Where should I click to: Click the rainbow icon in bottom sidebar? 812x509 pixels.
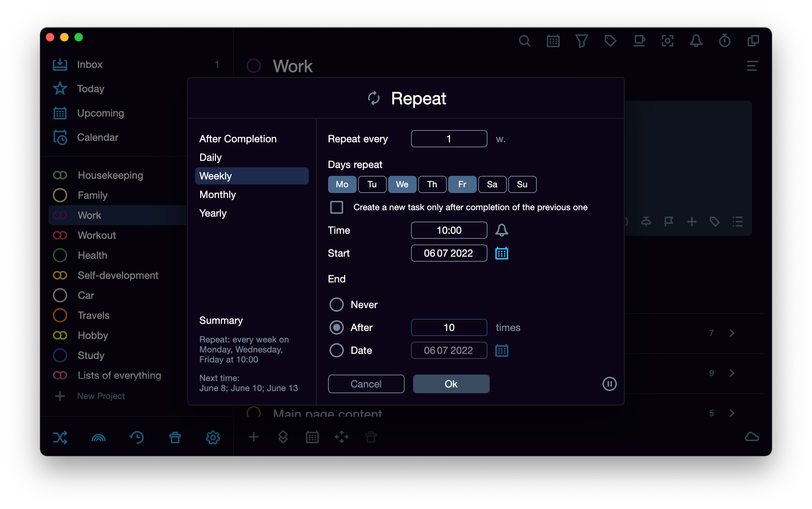pyautogui.click(x=99, y=438)
